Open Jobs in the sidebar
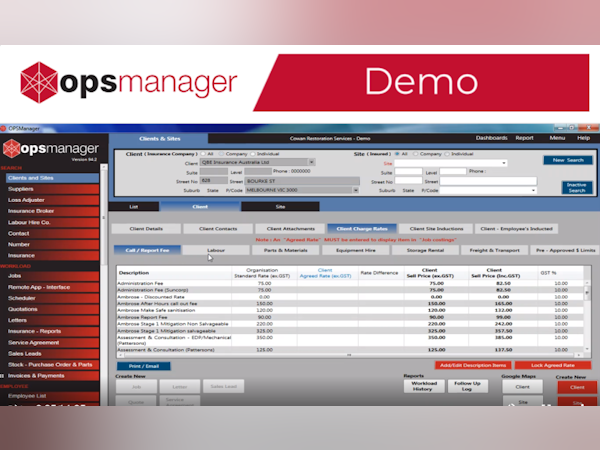 click(52, 276)
